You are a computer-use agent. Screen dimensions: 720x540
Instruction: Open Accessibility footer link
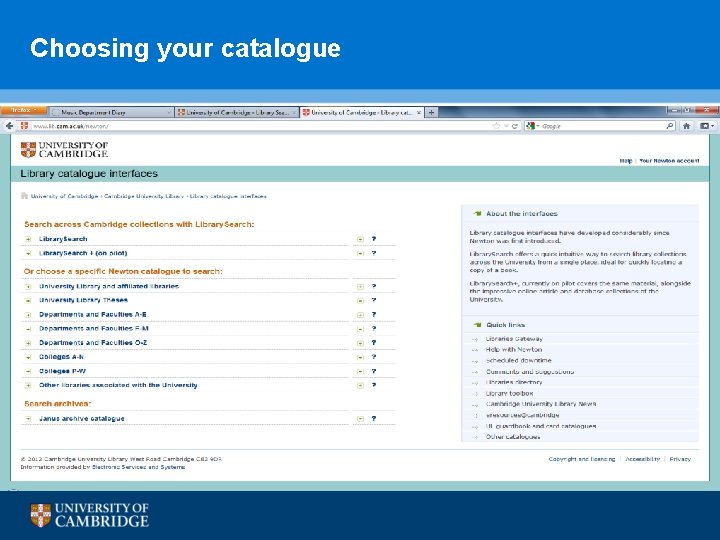pyautogui.click(x=643, y=459)
